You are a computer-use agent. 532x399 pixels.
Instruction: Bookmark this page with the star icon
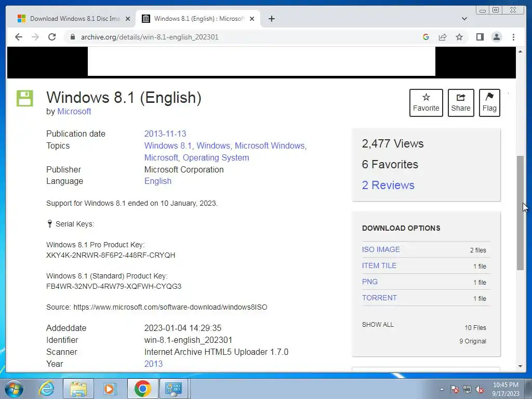pos(459,37)
